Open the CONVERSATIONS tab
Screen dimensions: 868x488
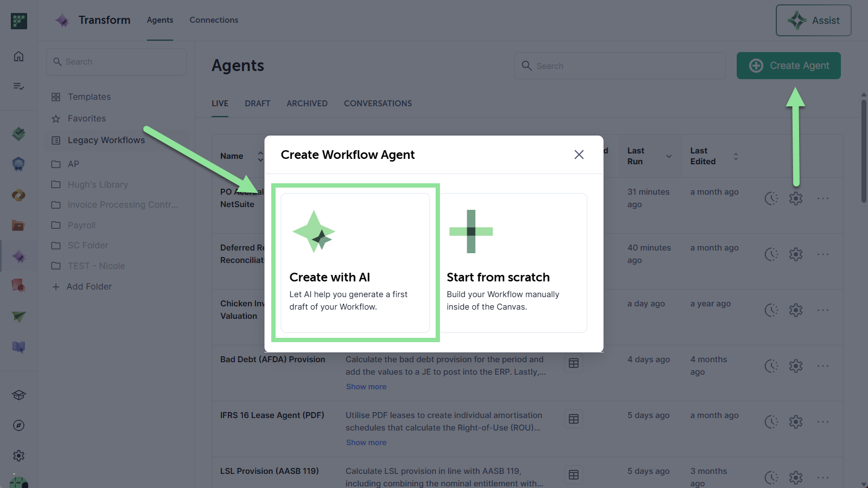click(378, 104)
